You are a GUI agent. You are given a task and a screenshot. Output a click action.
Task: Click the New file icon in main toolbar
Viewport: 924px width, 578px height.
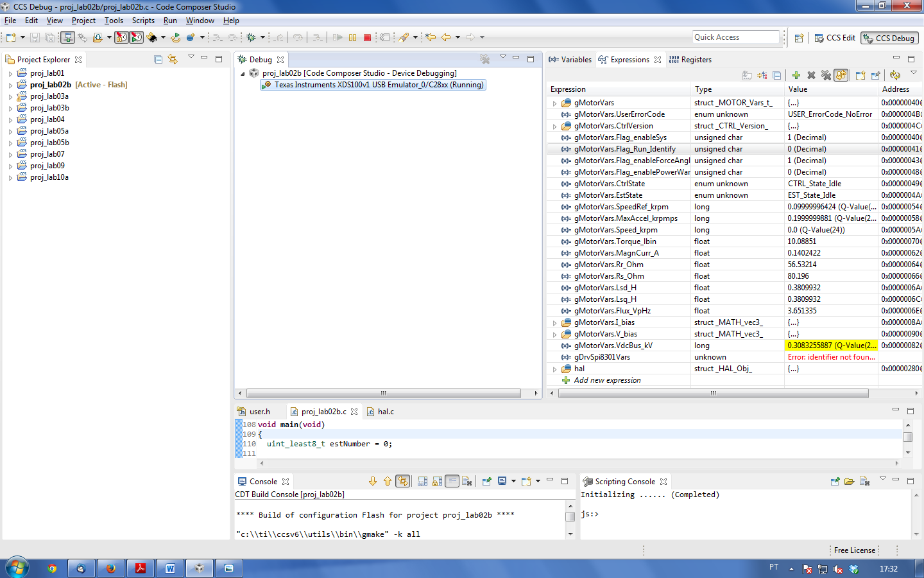(11, 37)
